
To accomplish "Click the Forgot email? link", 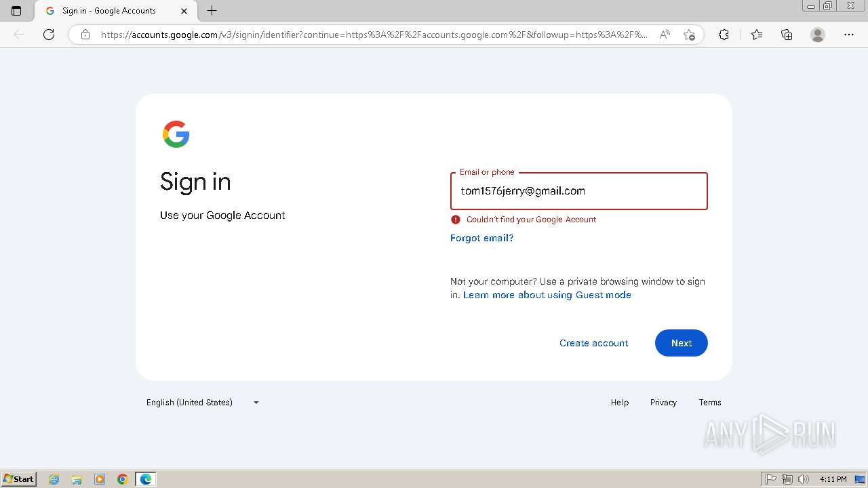I will pyautogui.click(x=481, y=238).
